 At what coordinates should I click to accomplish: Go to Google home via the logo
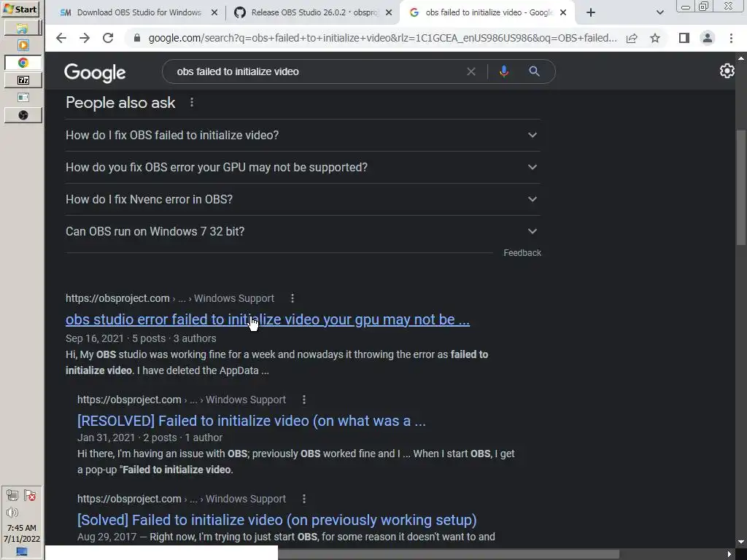[x=95, y=72]
